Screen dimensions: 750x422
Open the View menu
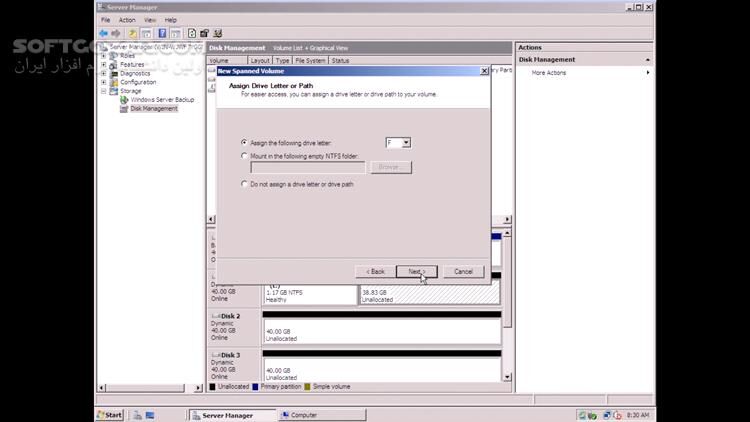point(149,20)
